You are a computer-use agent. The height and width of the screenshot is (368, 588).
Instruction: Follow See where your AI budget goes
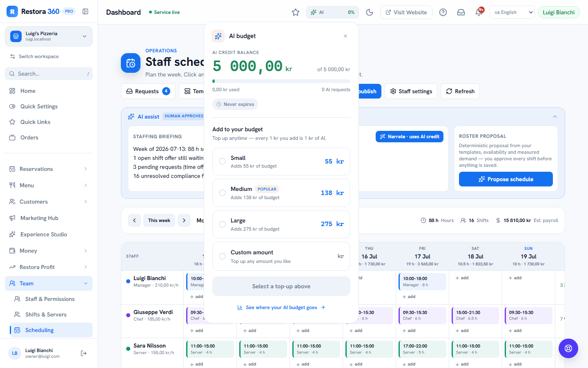pos(281,307)
